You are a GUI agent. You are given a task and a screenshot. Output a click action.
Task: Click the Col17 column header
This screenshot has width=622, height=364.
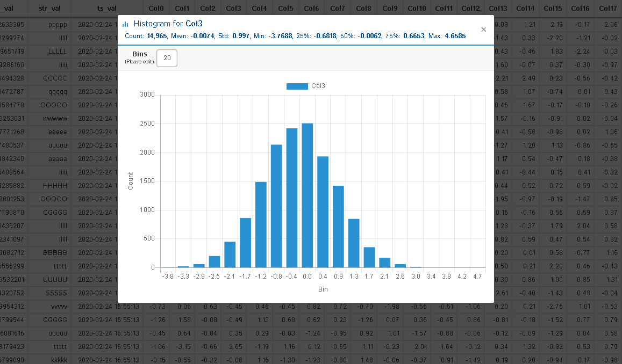pos(607,8)
